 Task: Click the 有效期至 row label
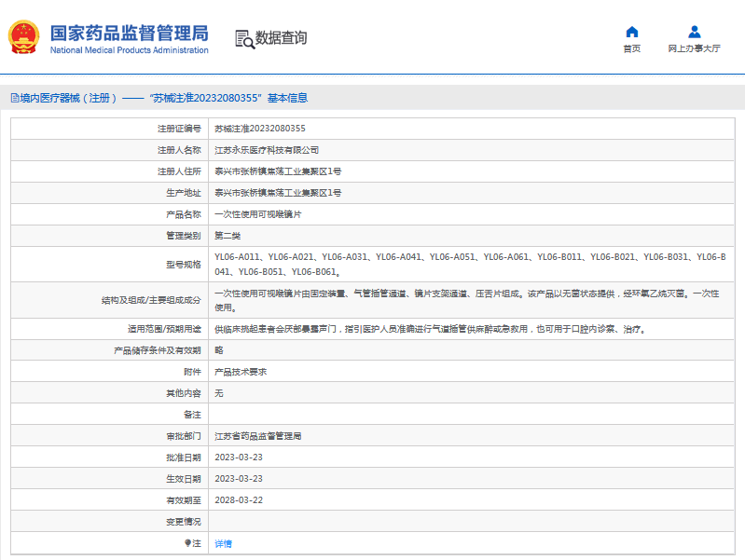184,500
